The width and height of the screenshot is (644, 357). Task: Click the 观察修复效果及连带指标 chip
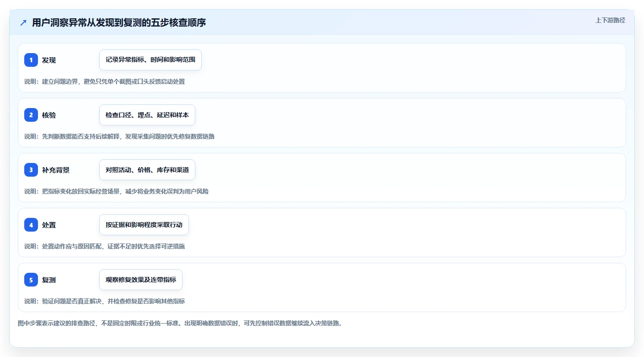[141, 280]
